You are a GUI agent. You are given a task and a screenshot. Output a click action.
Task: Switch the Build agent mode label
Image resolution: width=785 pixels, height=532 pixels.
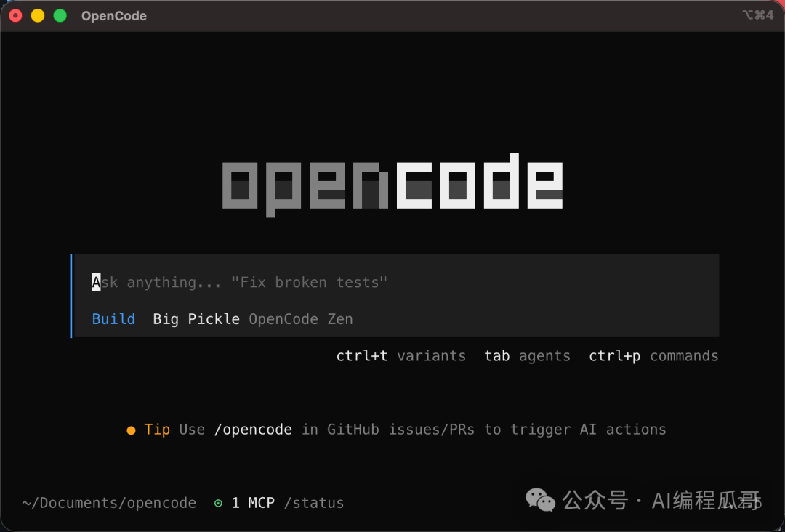tap(113, 319)
